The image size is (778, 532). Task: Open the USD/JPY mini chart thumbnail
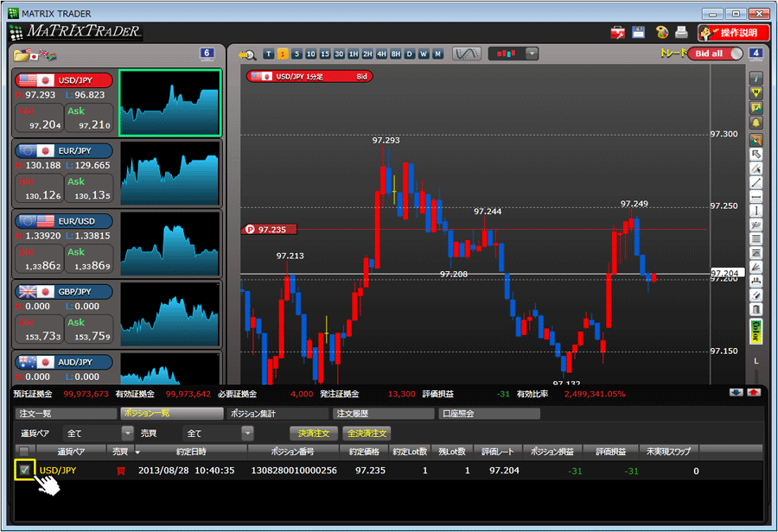click(169, 103)
